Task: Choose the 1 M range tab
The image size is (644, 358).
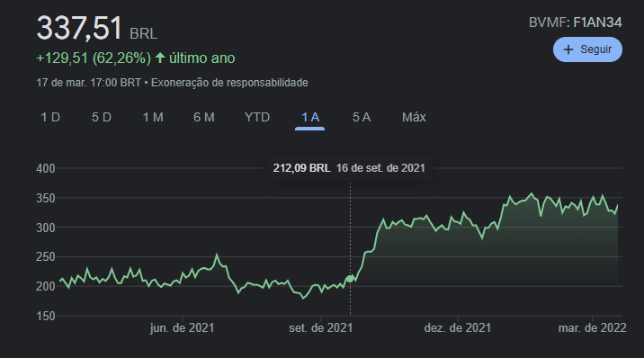Action: point(153,118)
